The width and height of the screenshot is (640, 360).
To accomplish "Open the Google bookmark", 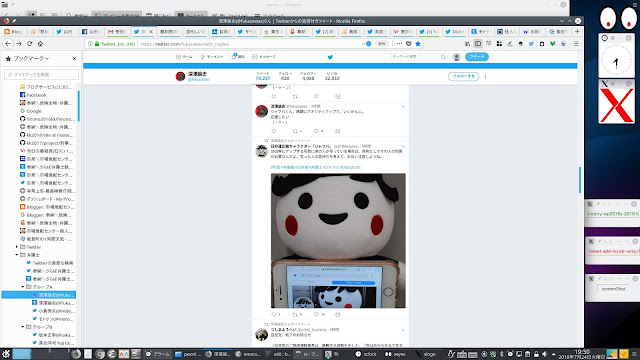I will (x=31, y=111).
